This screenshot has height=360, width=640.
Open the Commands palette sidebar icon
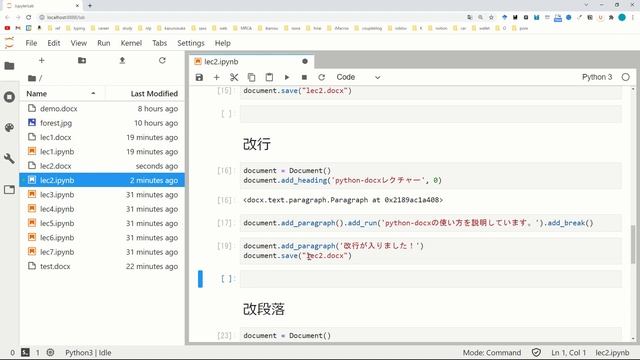point(9,128)
